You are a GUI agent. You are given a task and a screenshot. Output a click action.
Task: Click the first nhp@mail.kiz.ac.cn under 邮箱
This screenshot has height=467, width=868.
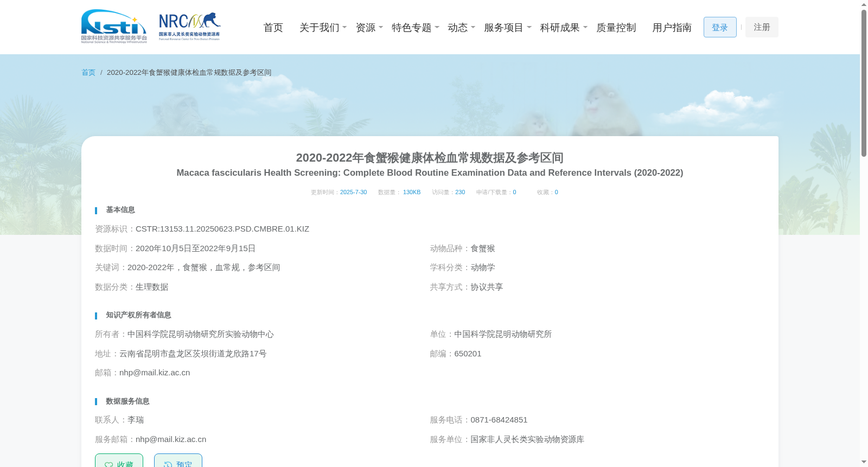[x=155, y=373]
